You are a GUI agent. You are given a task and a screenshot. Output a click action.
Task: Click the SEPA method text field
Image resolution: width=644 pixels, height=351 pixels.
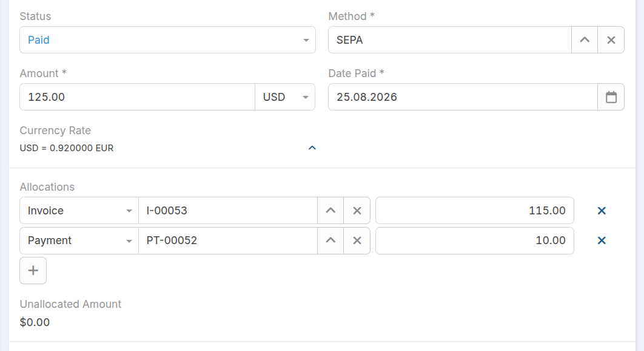pyautogui.click(x=450, y=40)
